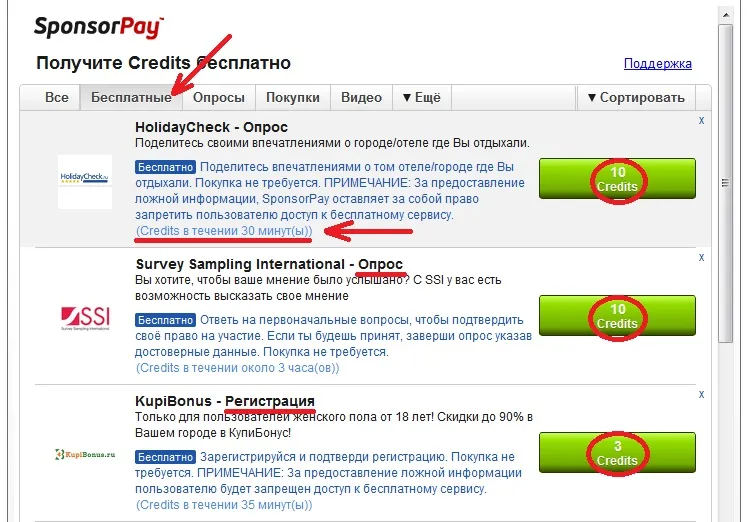749x522 pixels.
Task: Open the Опросы tab
Action: point(219,97)
